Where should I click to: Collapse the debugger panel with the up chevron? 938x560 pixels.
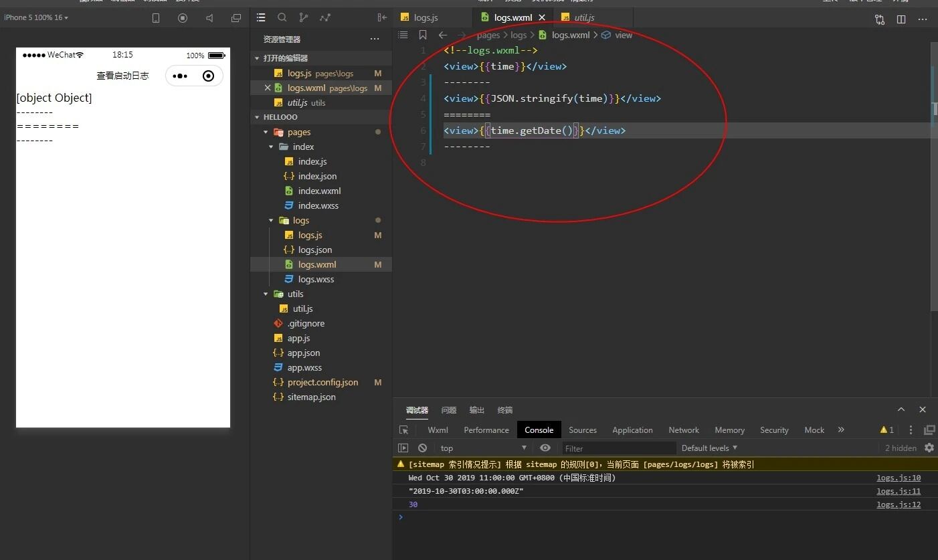tap(901, 409)
